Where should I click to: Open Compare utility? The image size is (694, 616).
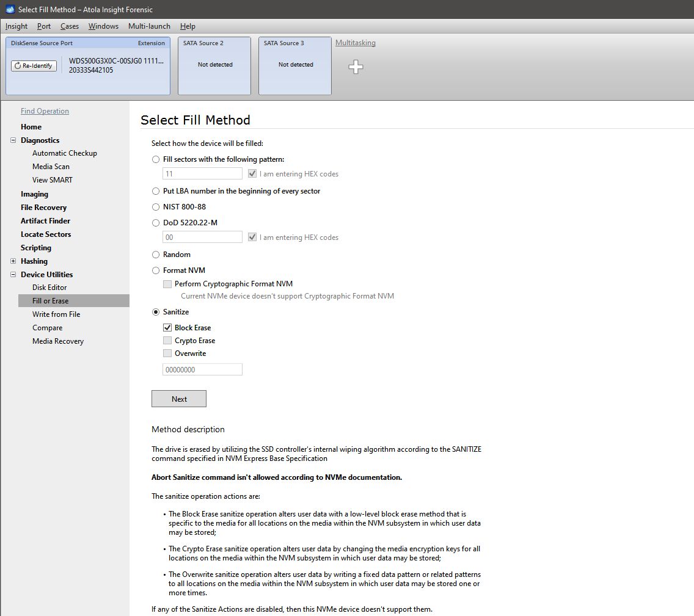[x=48, y=328]
